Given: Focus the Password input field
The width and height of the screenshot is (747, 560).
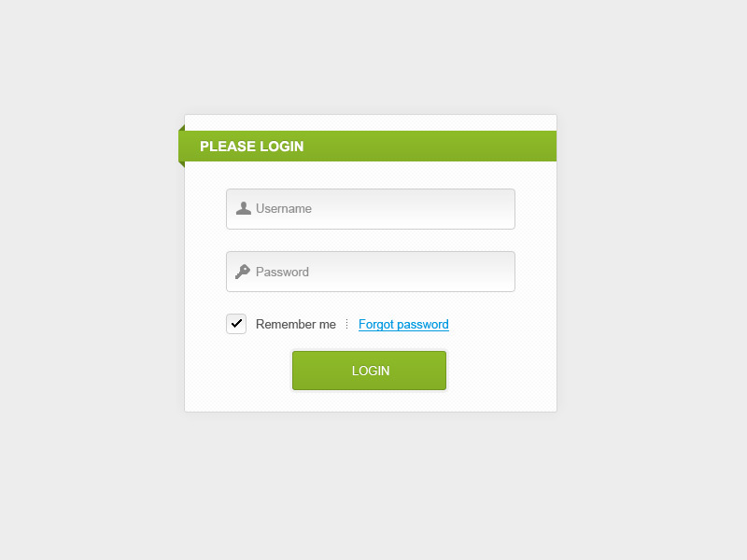Looking at the screenshot, I should coord(371,272).
